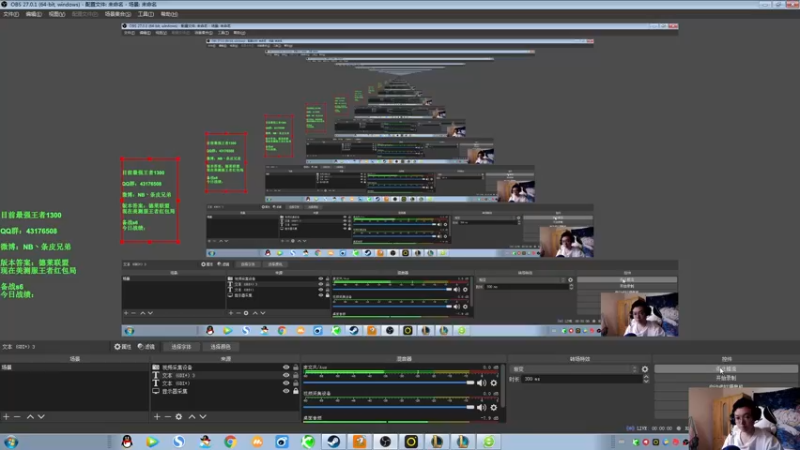
Task: Open settings gear for the microphone channel
Action: (x=493, y=383)
